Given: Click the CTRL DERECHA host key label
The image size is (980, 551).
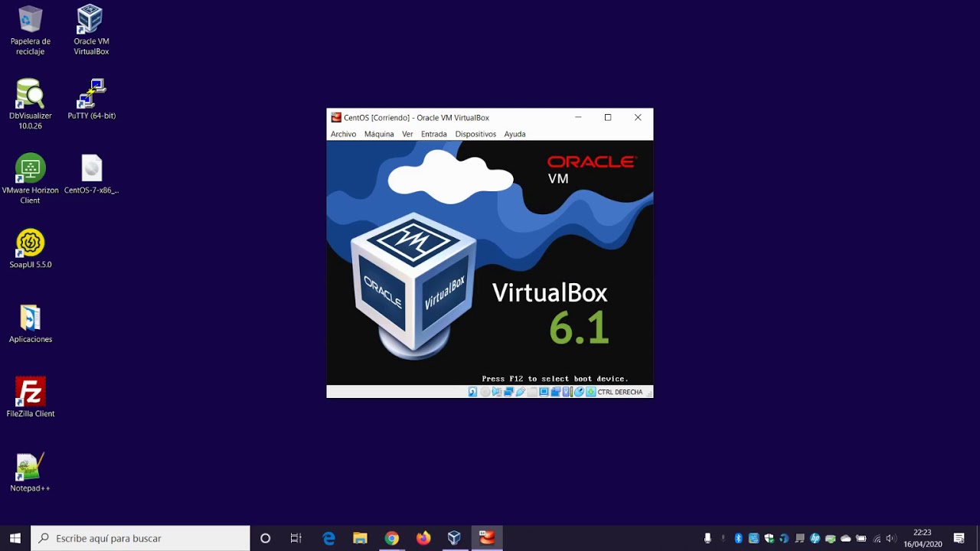Looking at the screenshot, I should pyautogui.click(x=619, y=392).
